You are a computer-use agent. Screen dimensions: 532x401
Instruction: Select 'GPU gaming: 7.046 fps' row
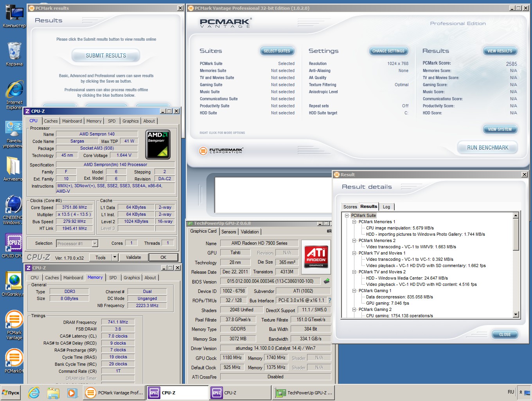click(x=387, y=303)
